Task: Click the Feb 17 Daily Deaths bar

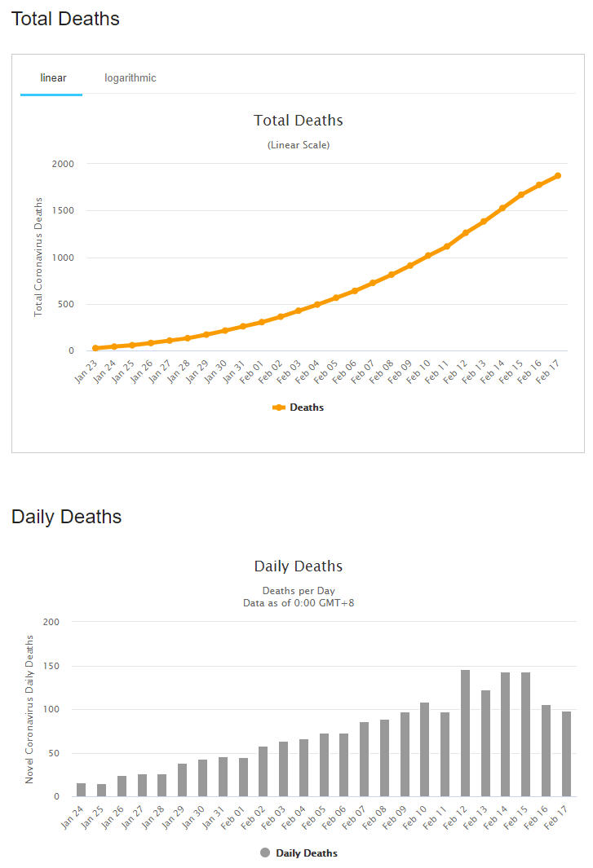Action: coord(566,754)
